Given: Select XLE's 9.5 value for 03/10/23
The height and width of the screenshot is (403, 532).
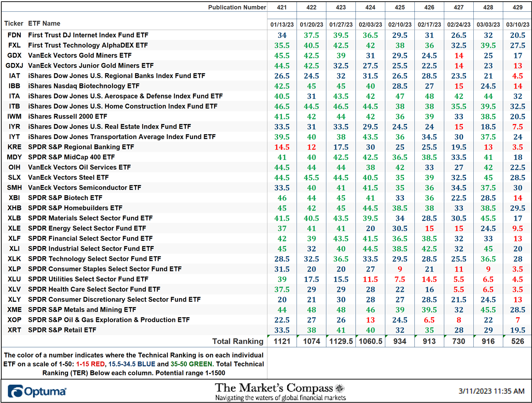Looking at the screenshot, I should point(518,228).
